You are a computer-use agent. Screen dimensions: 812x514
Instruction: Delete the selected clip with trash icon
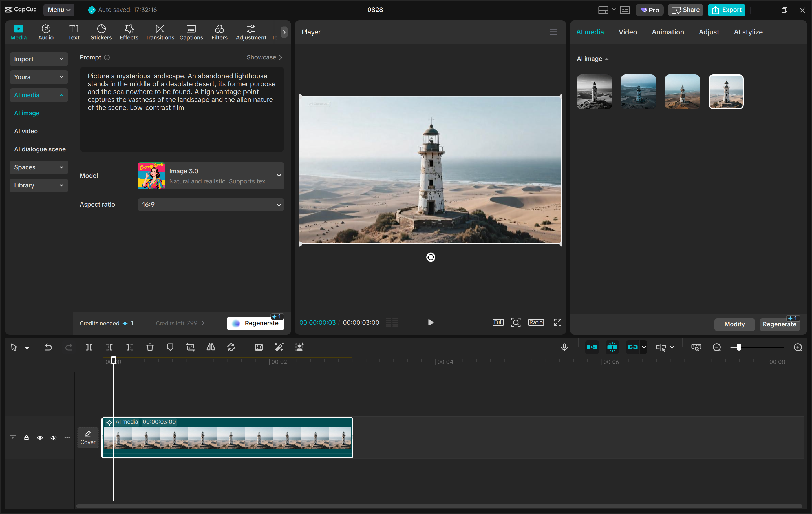(150, 347)
